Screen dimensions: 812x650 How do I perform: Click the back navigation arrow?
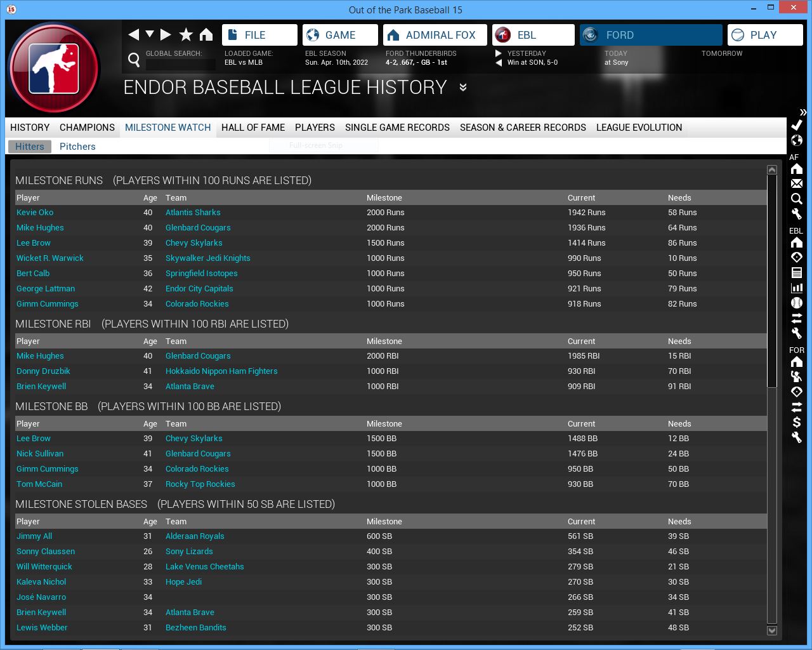(133, 35)
